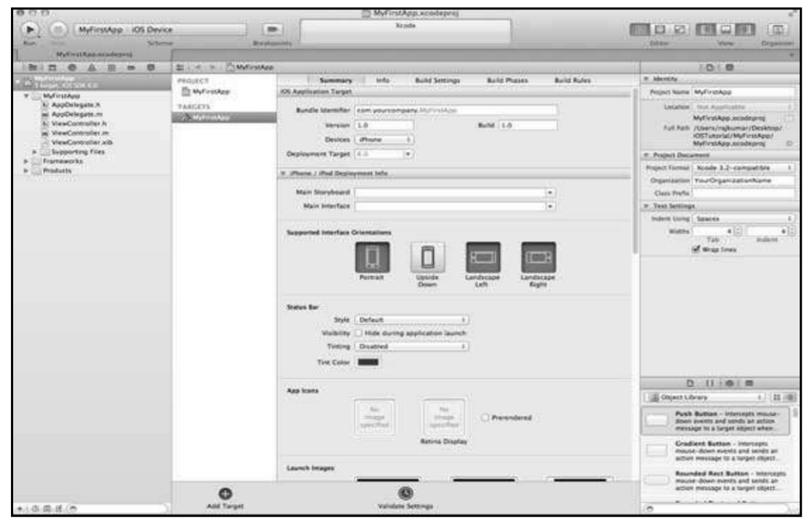Collapse iPhone / iPod Deployment Info section

tap(284, 173)
